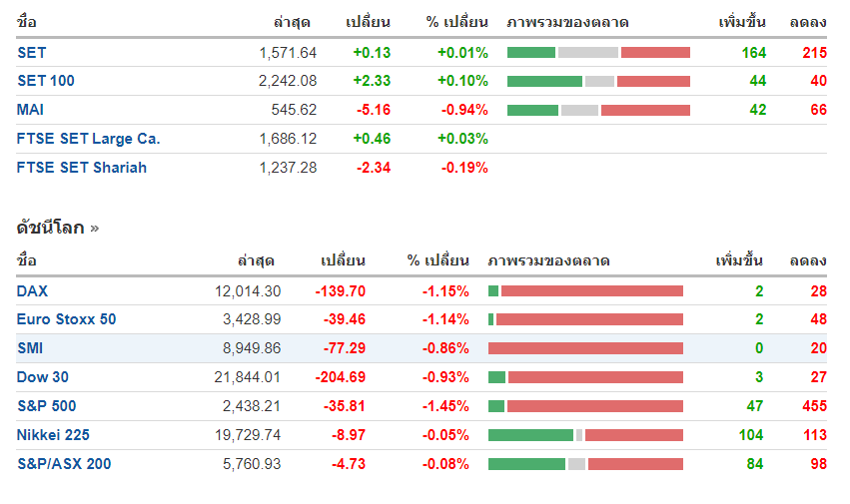Click the MAI index name

tap(31, 110)
